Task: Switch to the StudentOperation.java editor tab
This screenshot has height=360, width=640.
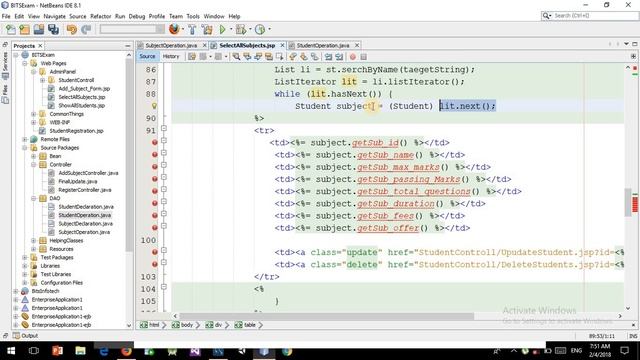Action: tap(323, 45)
